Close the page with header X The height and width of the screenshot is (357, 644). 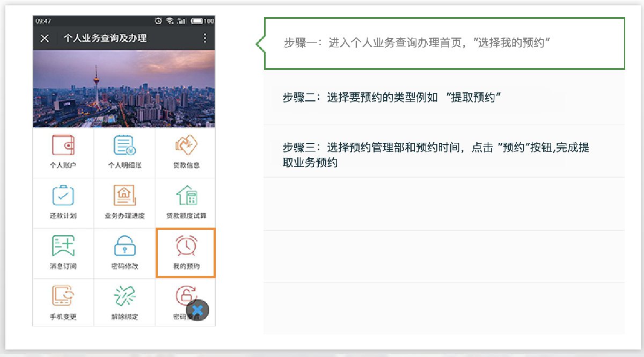tap(45, 38)
